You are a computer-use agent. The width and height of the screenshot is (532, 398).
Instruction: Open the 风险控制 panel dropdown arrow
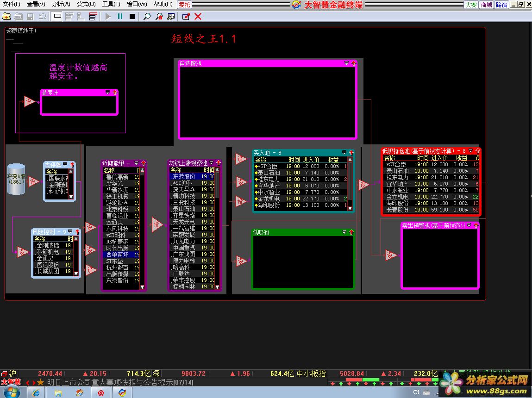coord(70,231)
